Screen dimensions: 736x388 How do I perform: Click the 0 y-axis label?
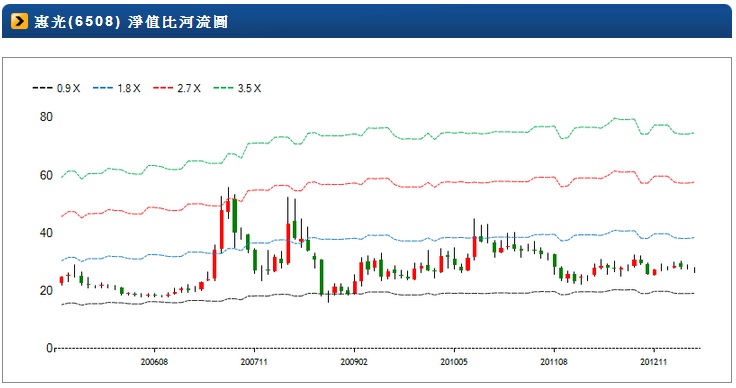(x=49, y=348)
